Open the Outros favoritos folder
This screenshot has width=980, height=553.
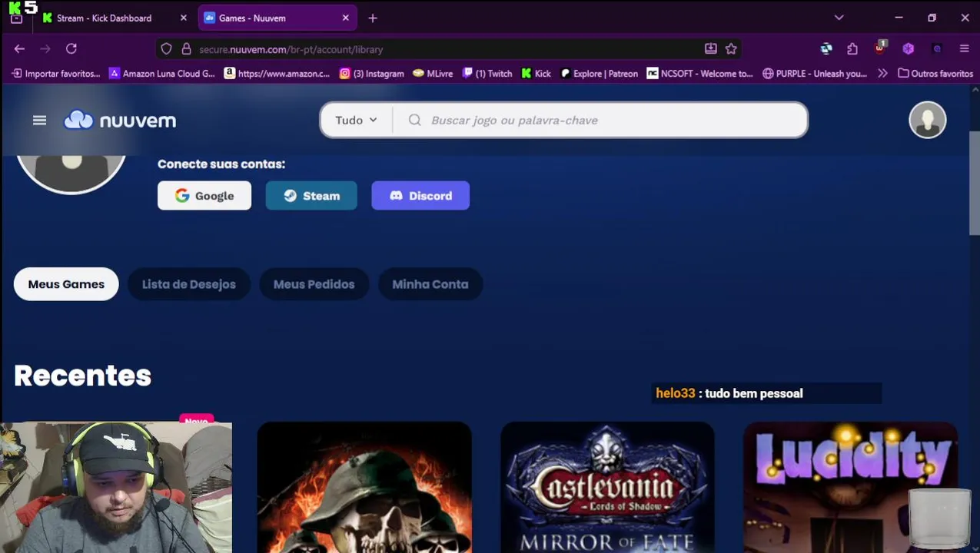[x=935, y=74]
